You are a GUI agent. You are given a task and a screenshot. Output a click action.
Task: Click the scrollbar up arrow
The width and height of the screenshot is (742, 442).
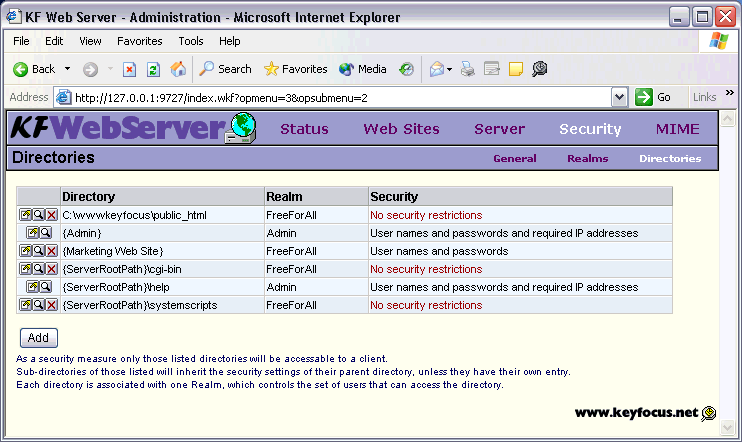(727, 118)
